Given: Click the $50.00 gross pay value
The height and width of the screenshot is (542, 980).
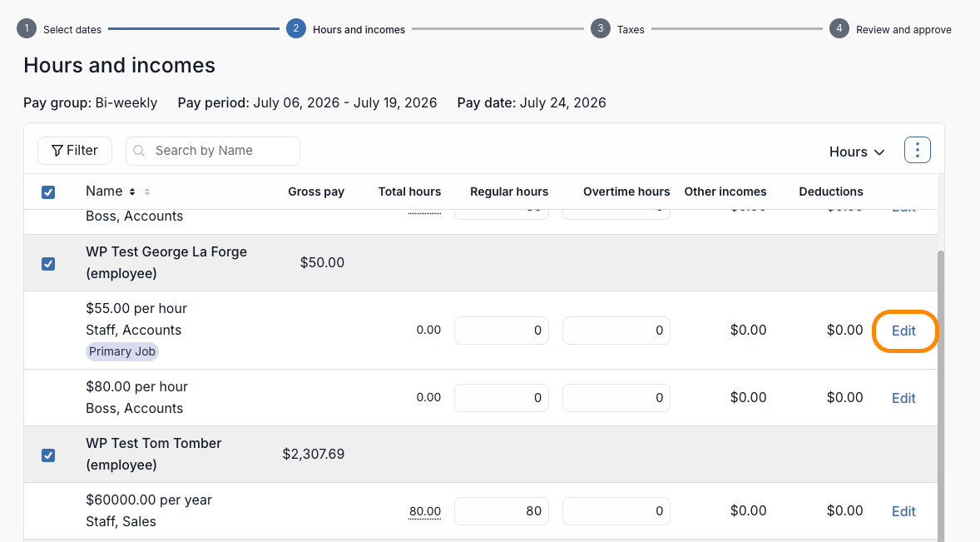Looking at the screenshot, I should pos(322,262).
